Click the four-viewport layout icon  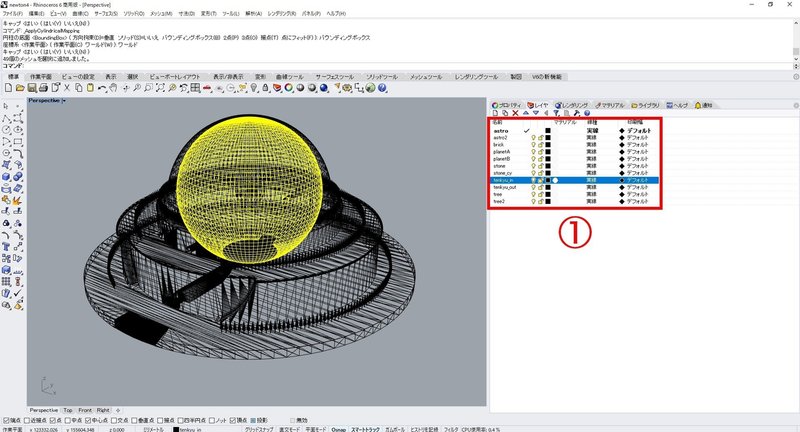coord(195,88)
